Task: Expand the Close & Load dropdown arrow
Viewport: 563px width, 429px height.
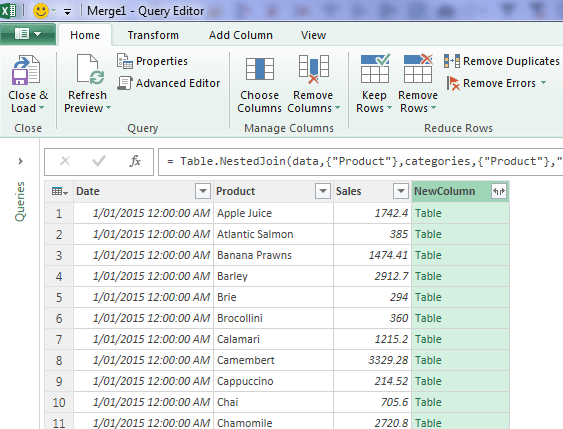Action: point(41,107)
